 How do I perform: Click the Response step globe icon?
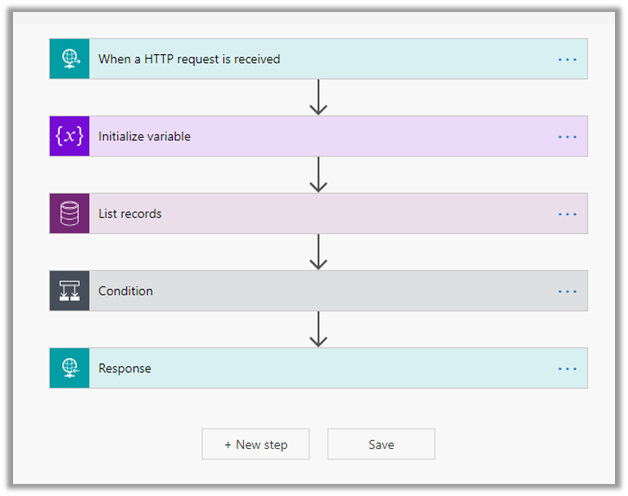click(69, 368)
